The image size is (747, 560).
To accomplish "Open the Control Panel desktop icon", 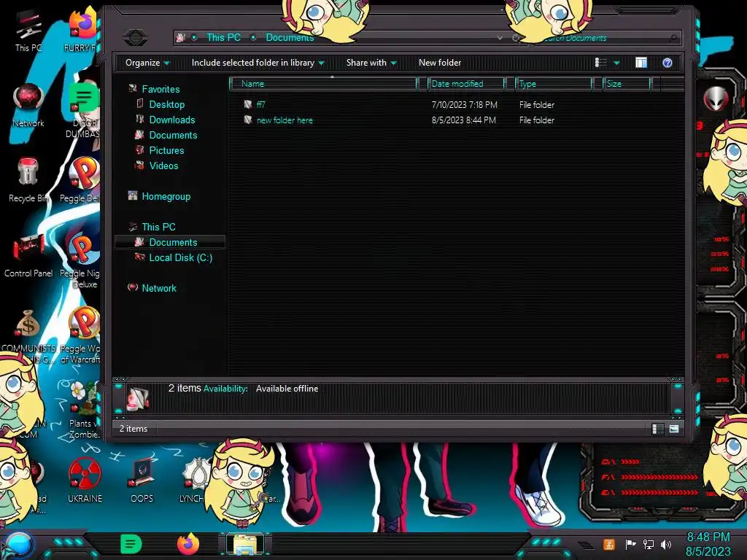I will (x=28, y=256).
